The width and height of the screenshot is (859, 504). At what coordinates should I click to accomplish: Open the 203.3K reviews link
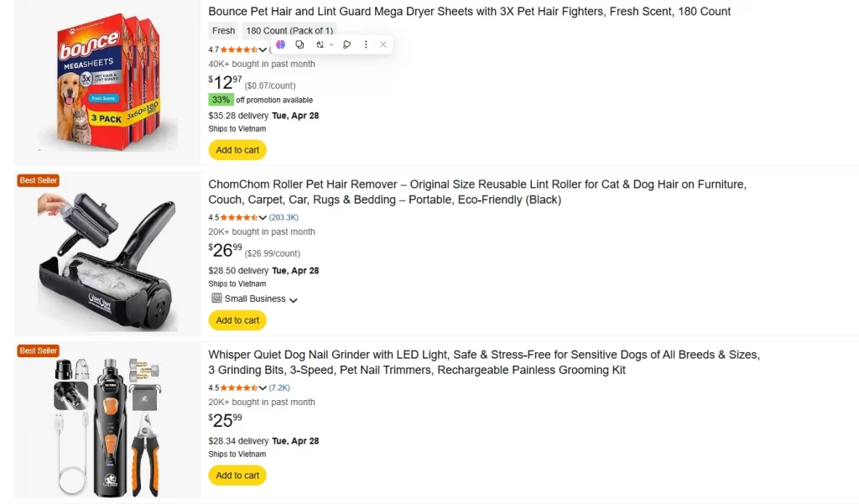(x=284, y=216)
